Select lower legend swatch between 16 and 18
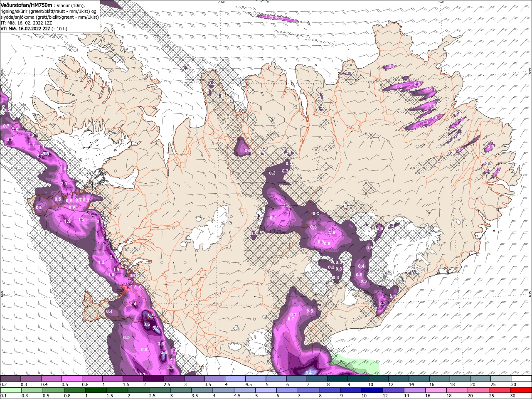 (436, 390)
